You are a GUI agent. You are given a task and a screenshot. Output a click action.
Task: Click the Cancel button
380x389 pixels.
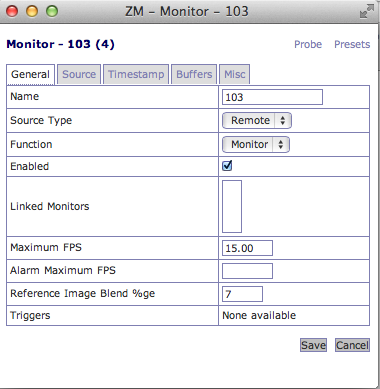point(352,345)
